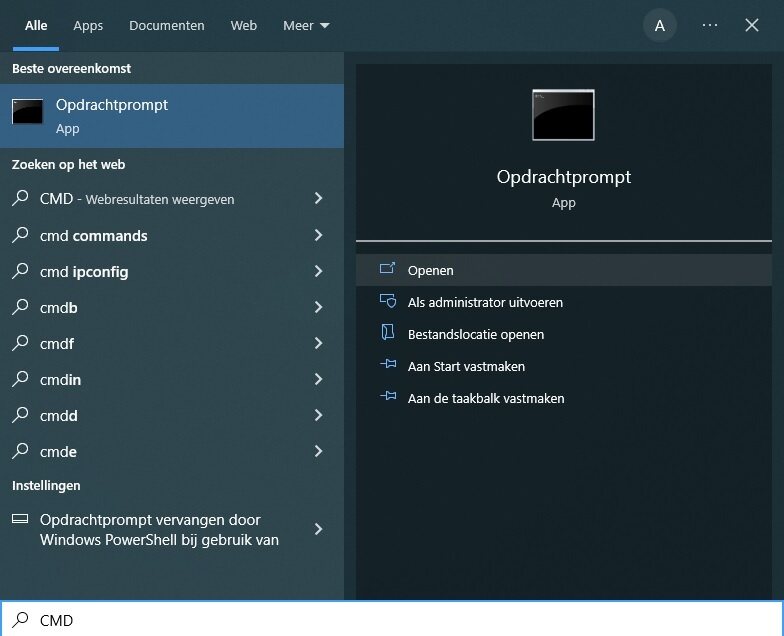Click the Opdrachtprompt title in the preview pane
784x636 pixels.
pyautogui.click(x=564, y=177)
